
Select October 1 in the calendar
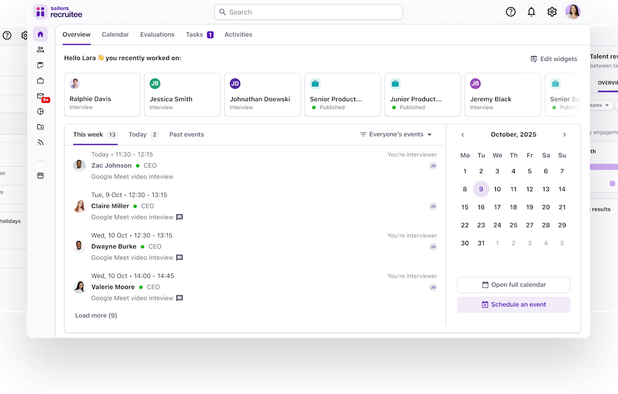tap(465, 171)
